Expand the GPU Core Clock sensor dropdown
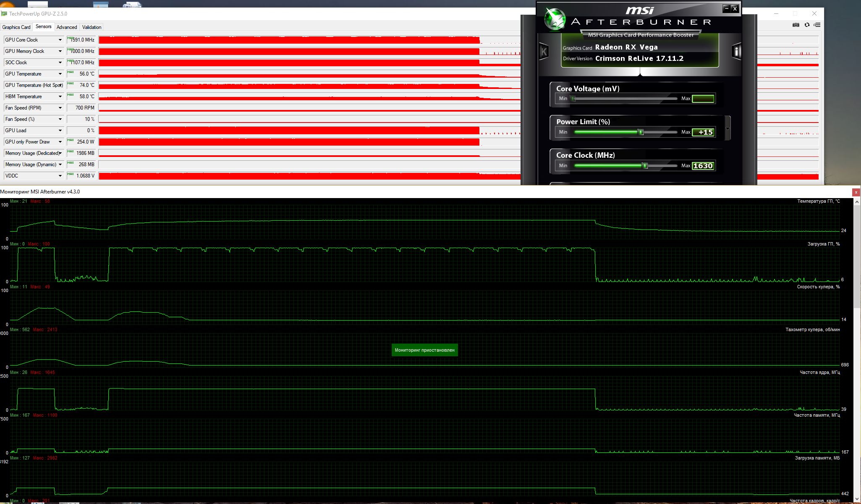The image size is (861, 504). (x=60, y=40)
